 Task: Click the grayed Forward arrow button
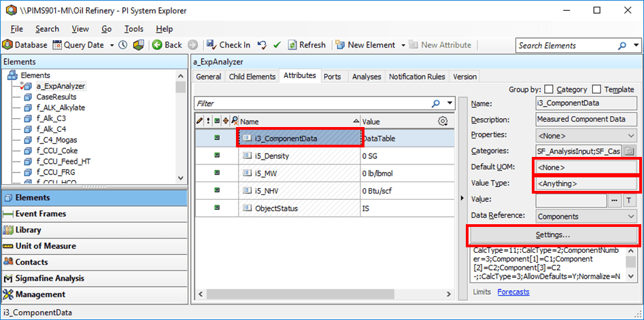(193, 45)
